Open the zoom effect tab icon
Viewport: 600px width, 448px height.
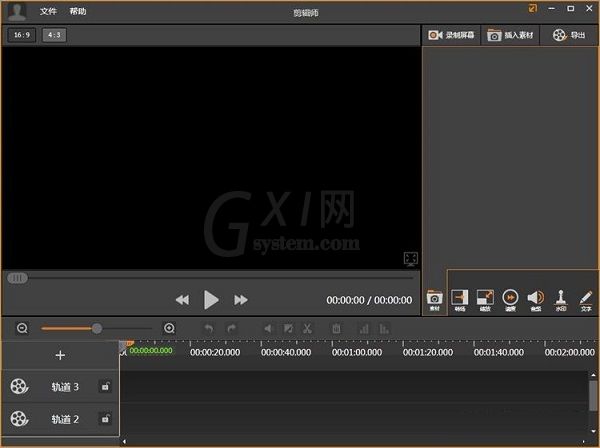click(485, 300)
